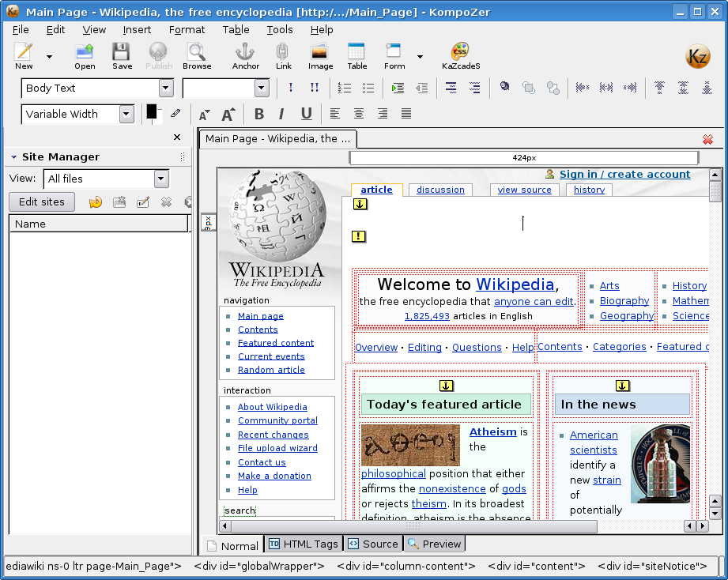This screenshot has height=580, width=728.
Task: Open the All files view dropdown
Action: pyautogui.click(x=161, y=179)
